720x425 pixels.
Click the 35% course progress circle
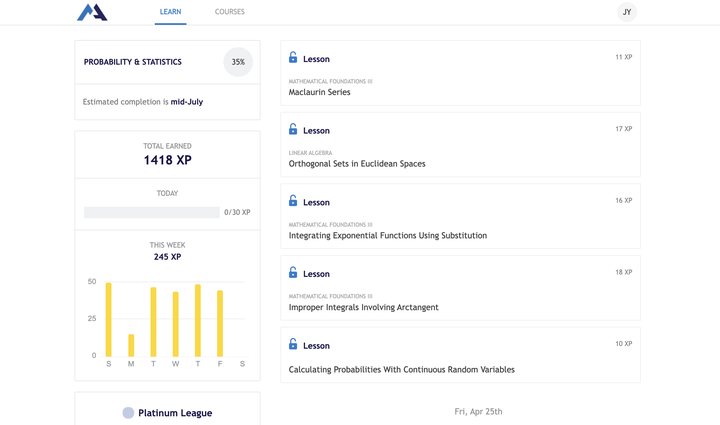[x=238, y=62]
